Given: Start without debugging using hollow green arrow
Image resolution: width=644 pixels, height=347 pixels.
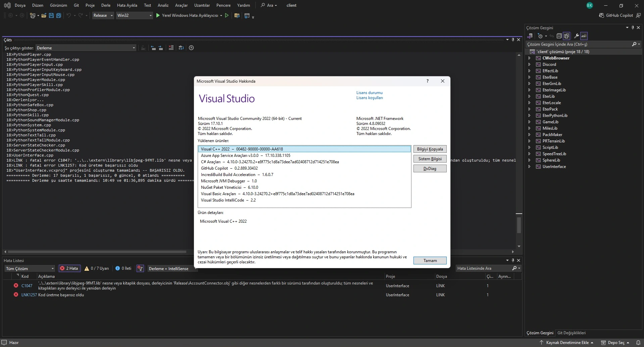Looking at the screenshot, I should [x=227, y=15].
